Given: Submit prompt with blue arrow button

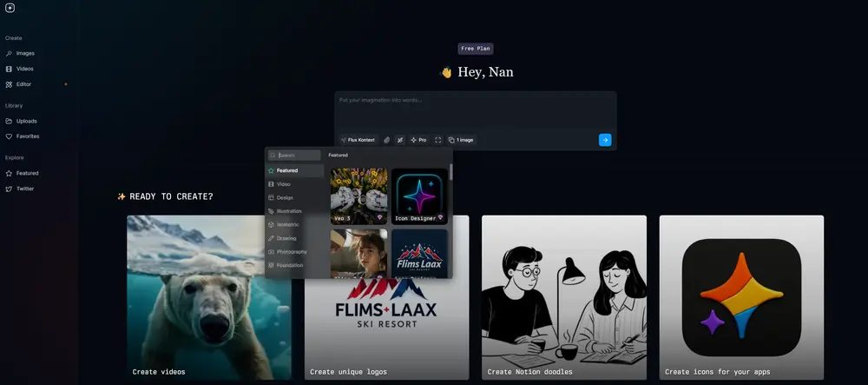Looking at the screenshot, I should [605, 140].
